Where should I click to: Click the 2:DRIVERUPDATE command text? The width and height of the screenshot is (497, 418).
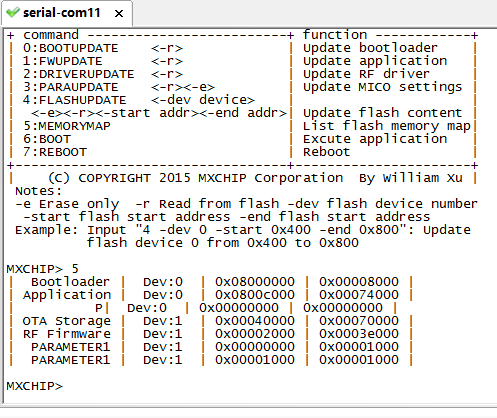79,74
